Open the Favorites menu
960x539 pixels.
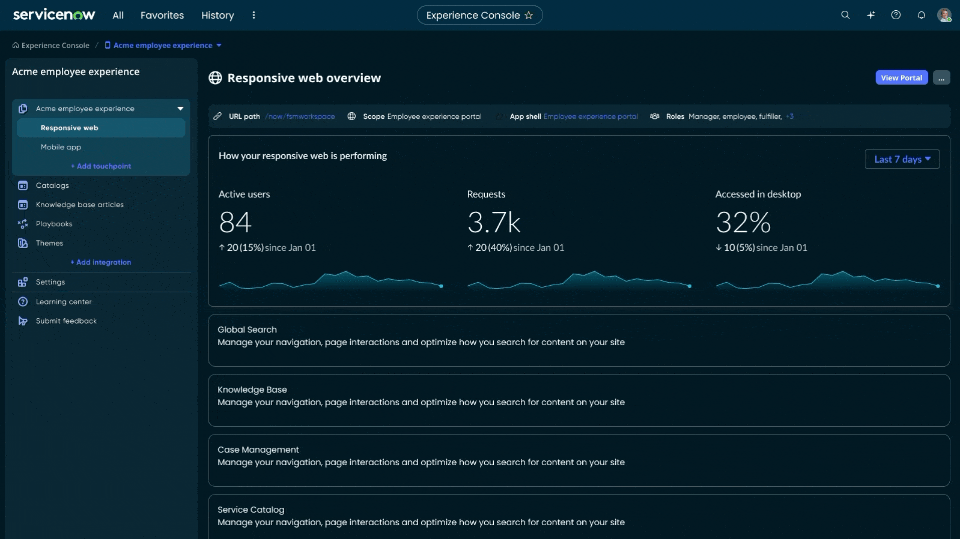(x=162, y=15)
